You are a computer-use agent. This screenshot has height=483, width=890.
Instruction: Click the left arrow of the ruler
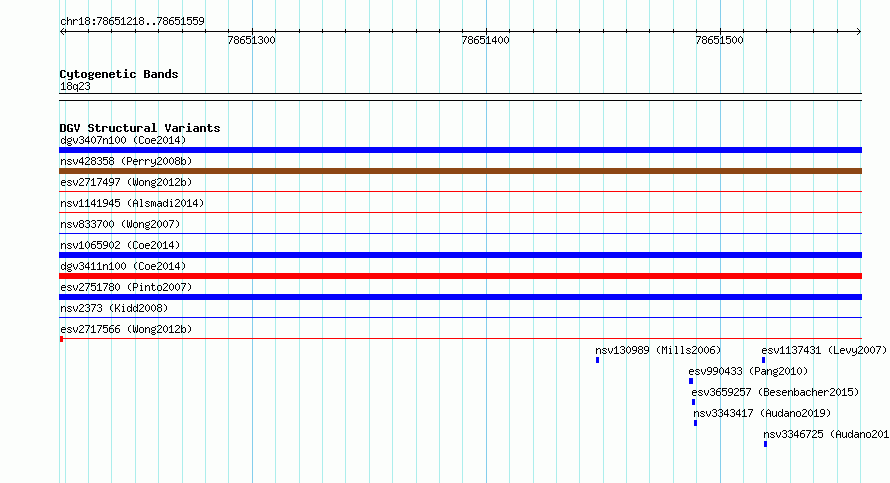coord(63,31)
